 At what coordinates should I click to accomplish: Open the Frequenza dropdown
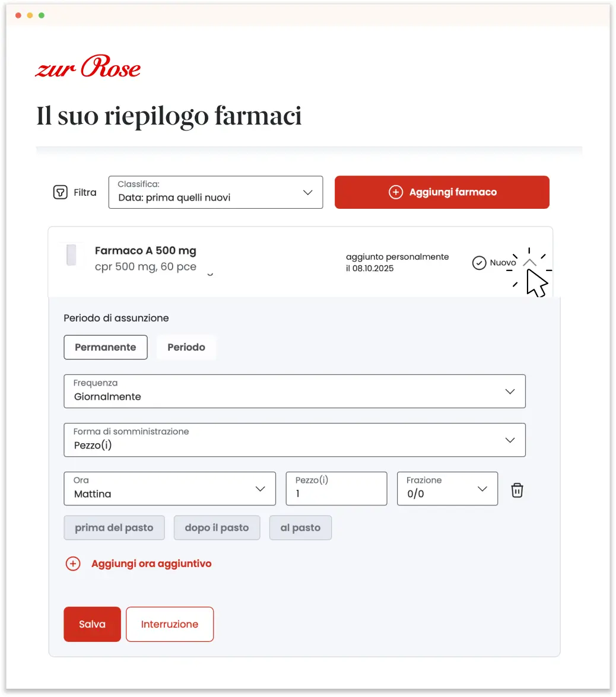point(294,391)
